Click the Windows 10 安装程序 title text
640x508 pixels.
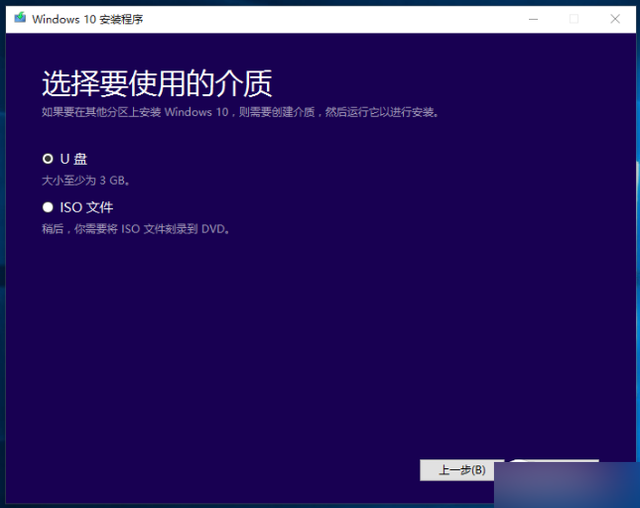click(x=88, y=19)
